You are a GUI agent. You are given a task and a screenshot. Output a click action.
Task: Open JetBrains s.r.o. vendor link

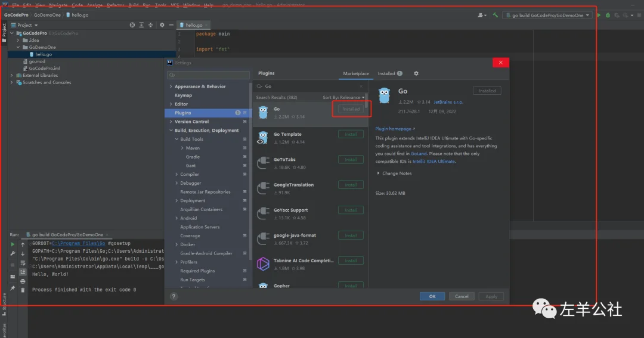[448, 103]
